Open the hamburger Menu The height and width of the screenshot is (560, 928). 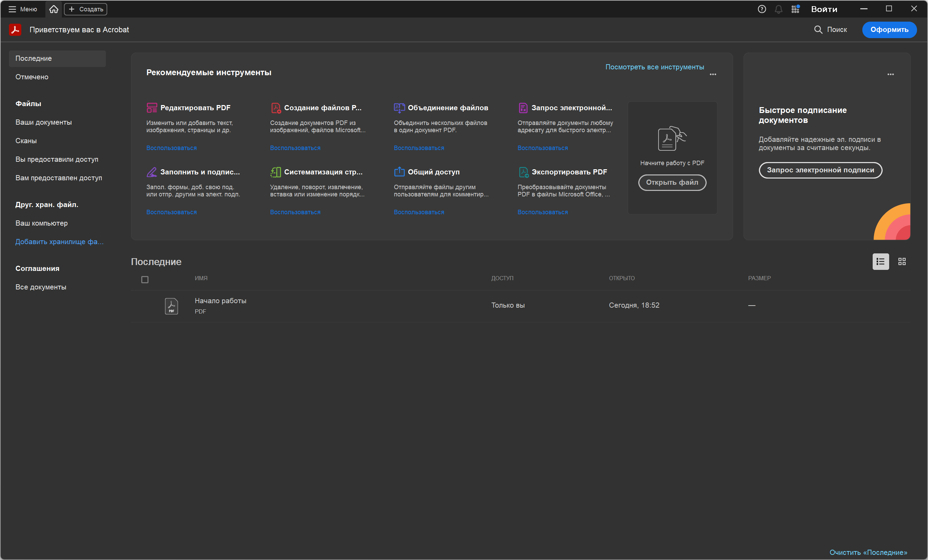point(23,9)
